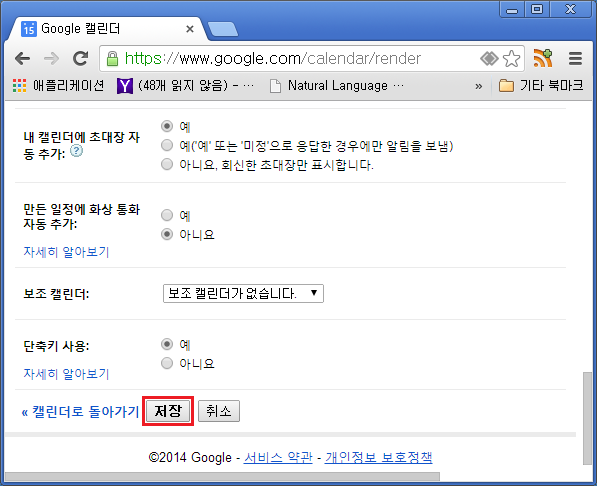This screenshot has width=597, height=486.
Task: Click the browser forward arrow
Action: 51,59
